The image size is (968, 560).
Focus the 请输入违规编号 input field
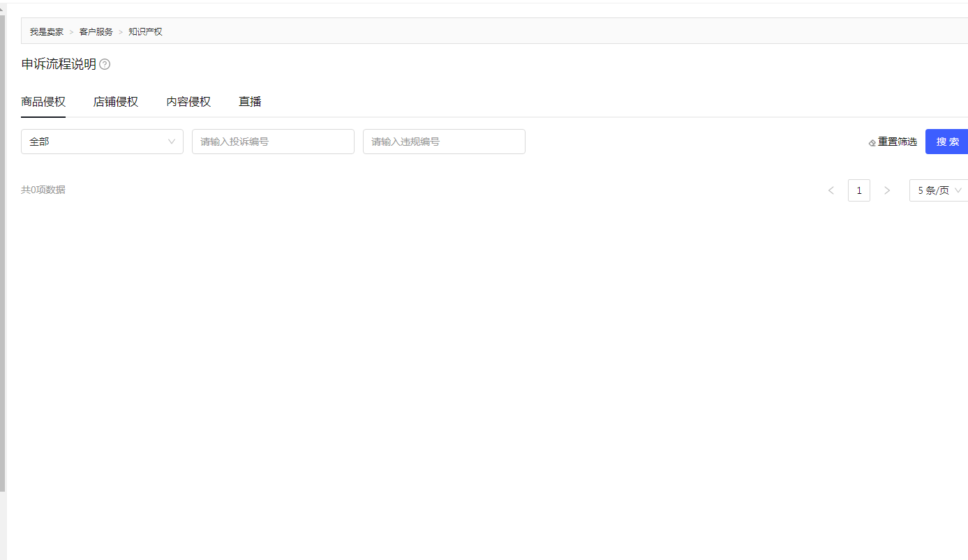point(444,142)
